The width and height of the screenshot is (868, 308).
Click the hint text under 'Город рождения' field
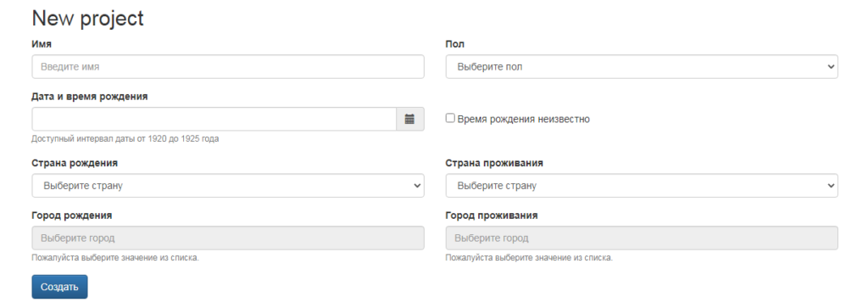tap(115, 258)
